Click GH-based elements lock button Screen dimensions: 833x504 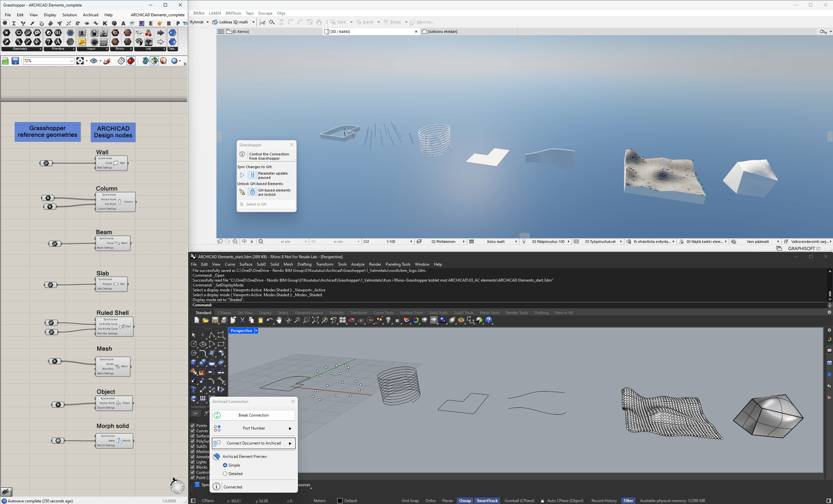click(x=252, y=192)
